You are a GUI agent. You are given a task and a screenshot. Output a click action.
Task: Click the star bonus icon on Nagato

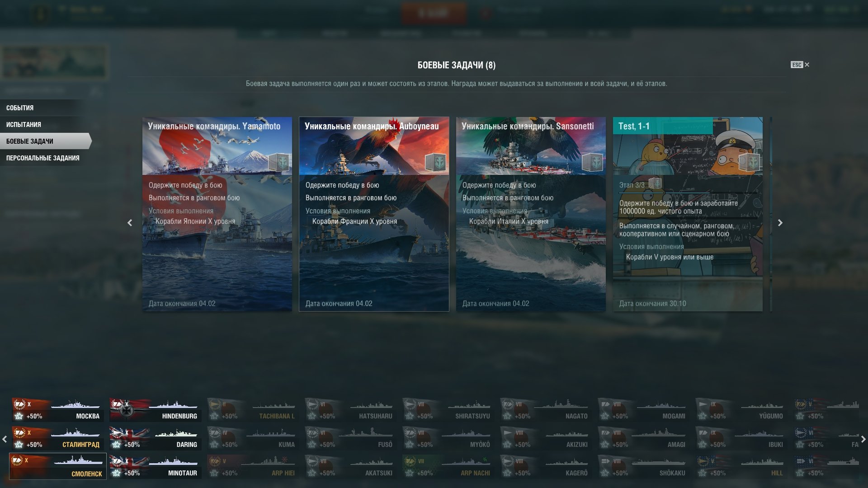tap(507, 416)
